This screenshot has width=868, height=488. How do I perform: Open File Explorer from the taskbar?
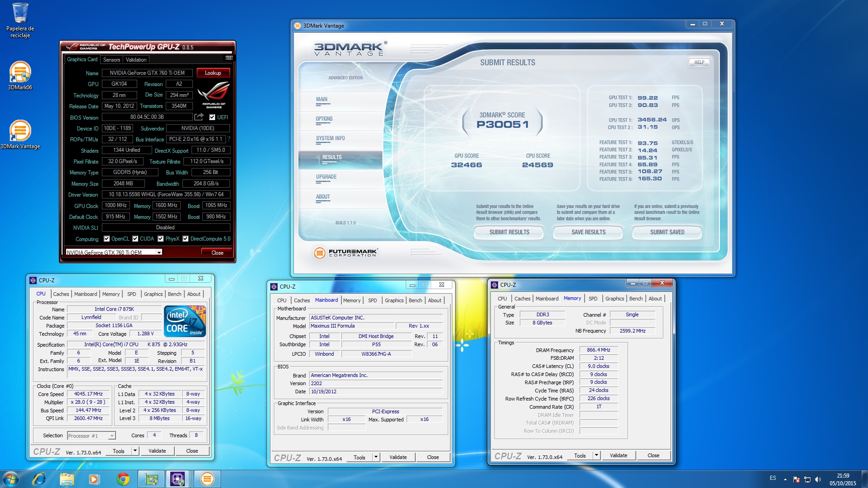[x=67, y=479]
